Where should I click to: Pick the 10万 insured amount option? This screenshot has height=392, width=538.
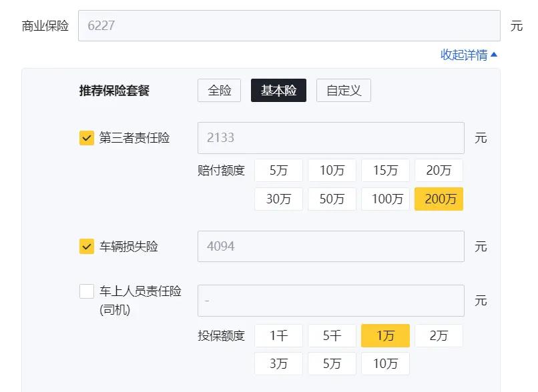385,363
